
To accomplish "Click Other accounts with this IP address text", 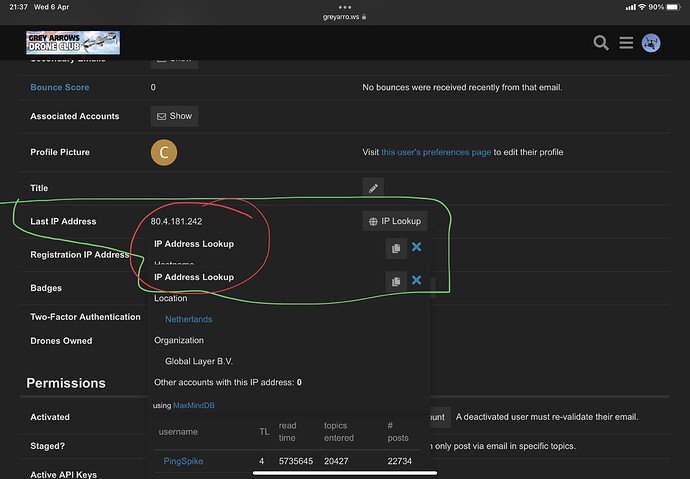I will coord(228,382).
